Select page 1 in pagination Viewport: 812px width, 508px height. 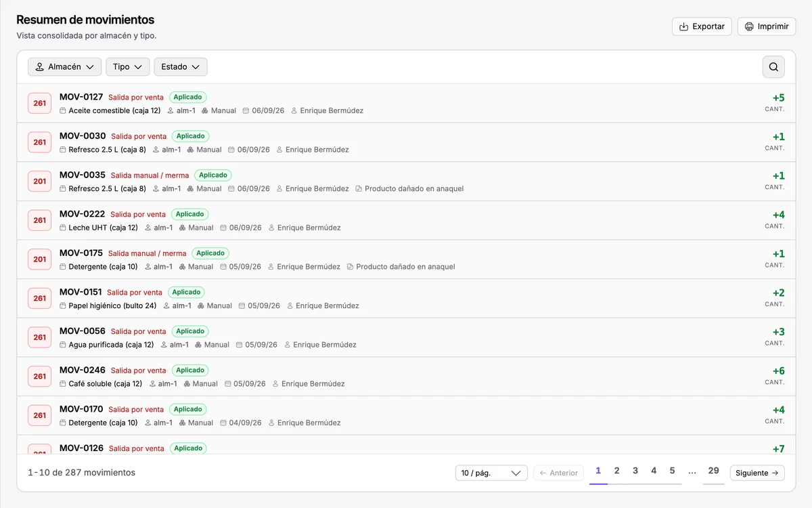(598, 471)
